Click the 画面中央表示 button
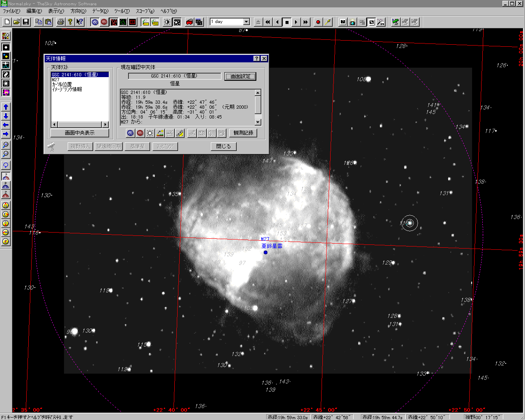525x420 pixels. 80,133
